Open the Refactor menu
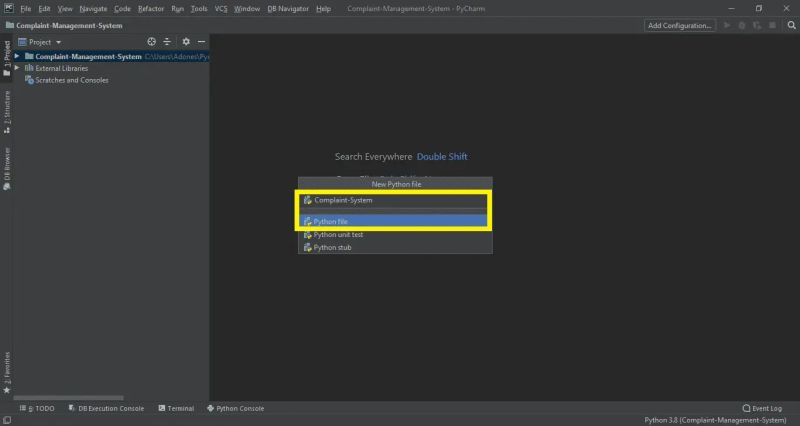The height and width of the screenshot is (426, 800). (151, 9)
